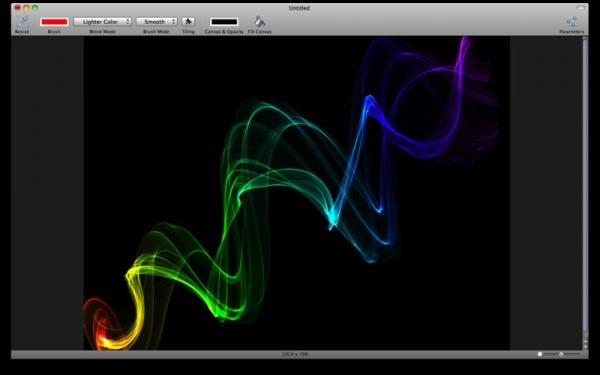Adjust the zoom slider in status bar
The height and width of the screenshot is (375, 600).
561,354
